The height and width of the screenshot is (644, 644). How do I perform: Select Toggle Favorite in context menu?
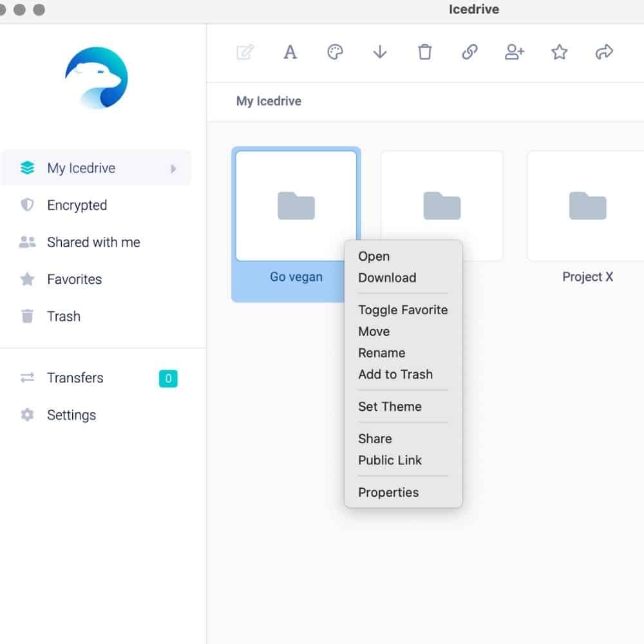[403, 310]
